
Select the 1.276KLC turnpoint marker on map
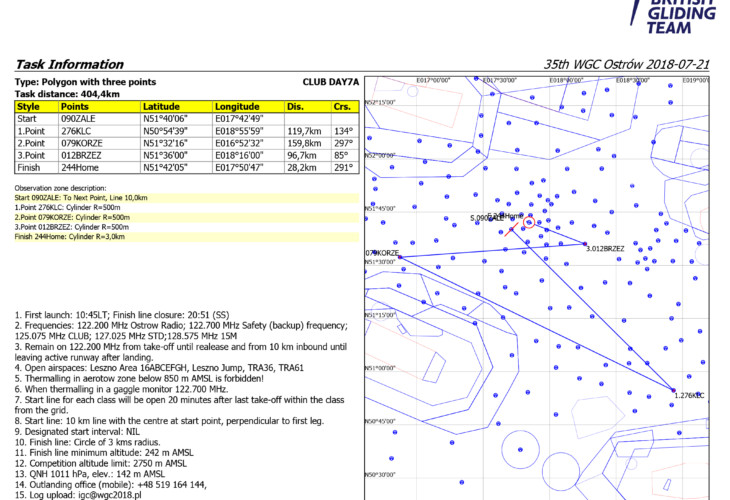675,391
